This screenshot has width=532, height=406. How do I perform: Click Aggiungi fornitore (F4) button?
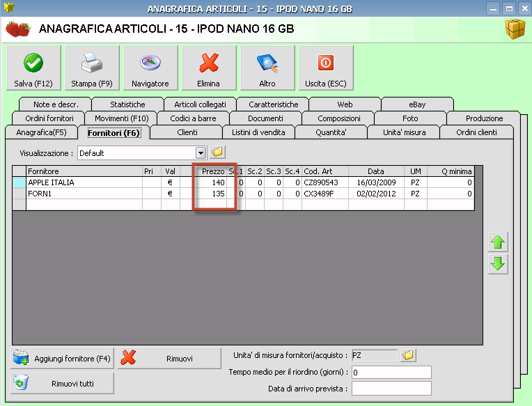tap(63, 359)
